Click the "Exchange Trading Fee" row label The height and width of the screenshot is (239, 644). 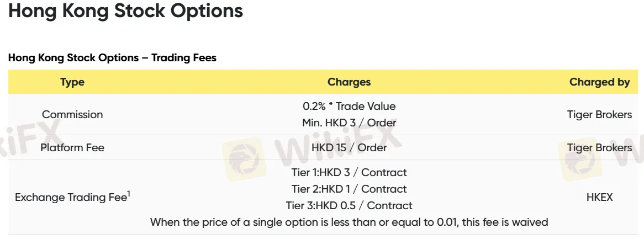click(70, 198)
